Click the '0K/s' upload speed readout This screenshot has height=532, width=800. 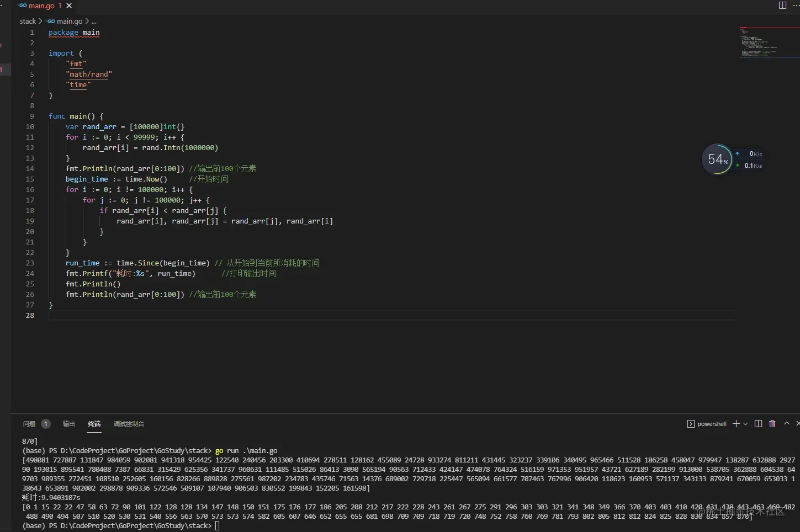point(756,154)
